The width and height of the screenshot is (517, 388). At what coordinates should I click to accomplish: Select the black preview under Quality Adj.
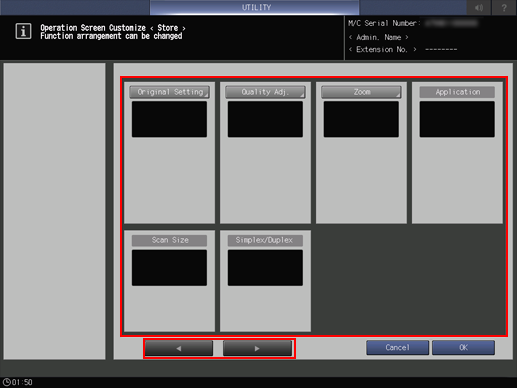[265, 119]
